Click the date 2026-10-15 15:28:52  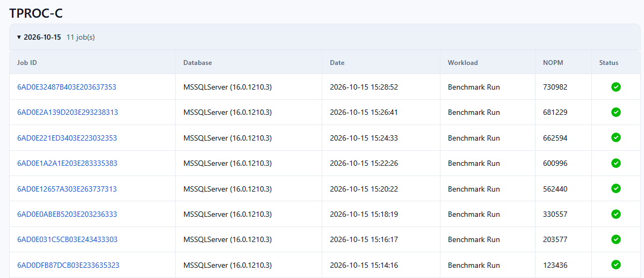pos(364,87)
